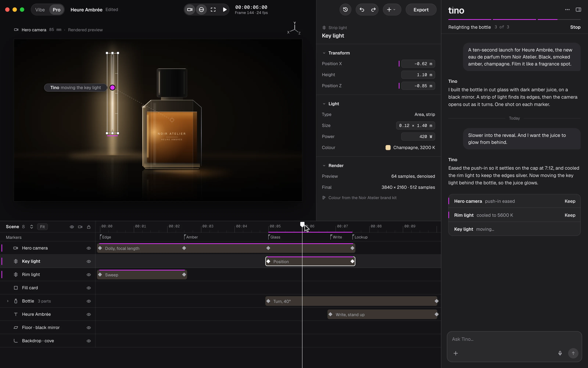This screenshot has height=368, width=588.
Task: Keep the Rim light cooled change
Action: (x=570, y=215)
